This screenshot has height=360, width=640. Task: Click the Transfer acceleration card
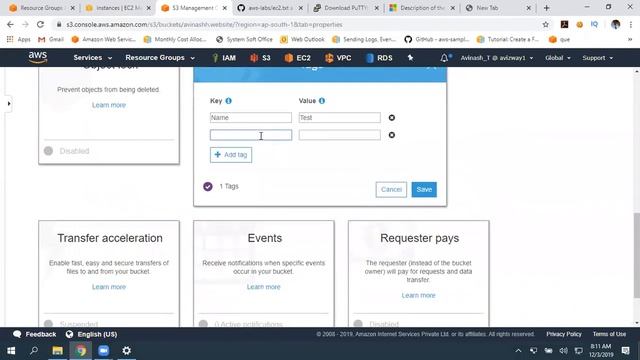(109, 273)
